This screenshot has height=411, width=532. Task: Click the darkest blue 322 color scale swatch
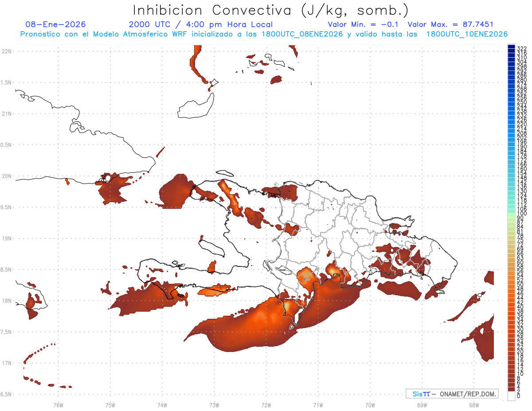pyautogui.click(x=511, y=47)
